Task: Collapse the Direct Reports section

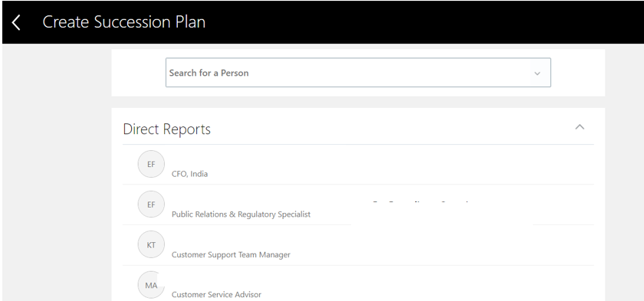Action: (x=580, y=127)
